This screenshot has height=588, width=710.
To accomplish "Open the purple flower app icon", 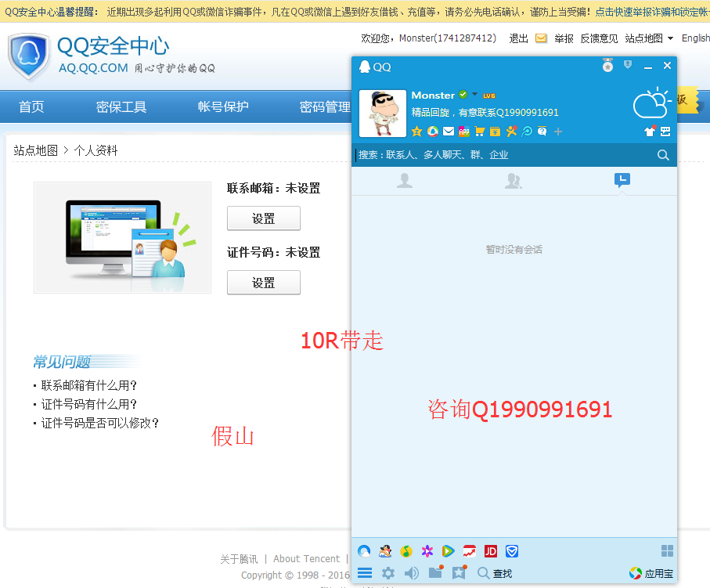I will (x=427, y=551).
